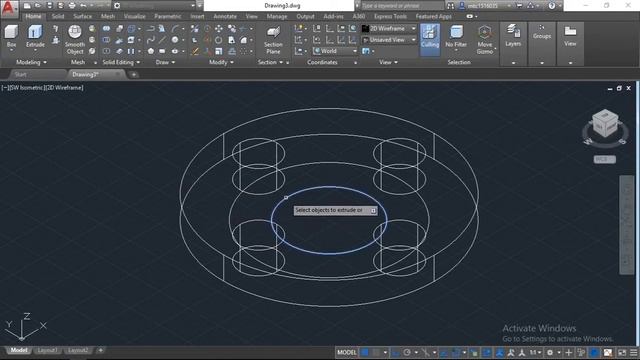Click the Line draw tool icon
Image resolution: width=640 pixels, height=360 pixels.
click(x=162, y=40)
